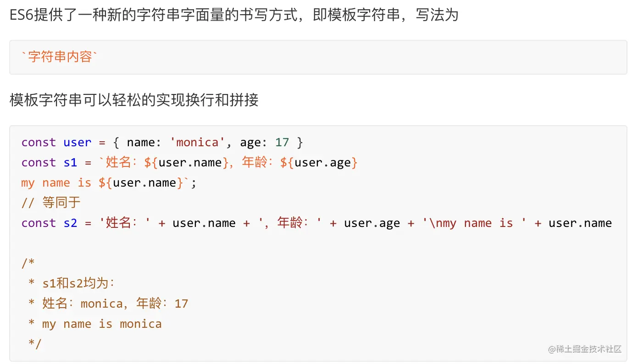
Task: Click the heading text starting with ES6提供了
Action: click(234, 16)
